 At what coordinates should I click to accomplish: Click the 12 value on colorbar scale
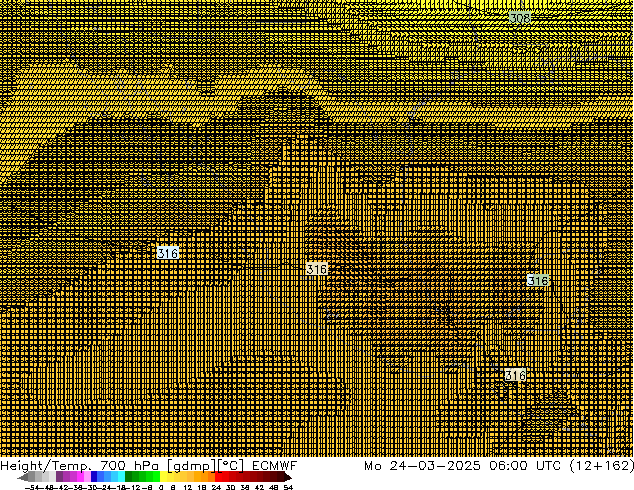188,487
